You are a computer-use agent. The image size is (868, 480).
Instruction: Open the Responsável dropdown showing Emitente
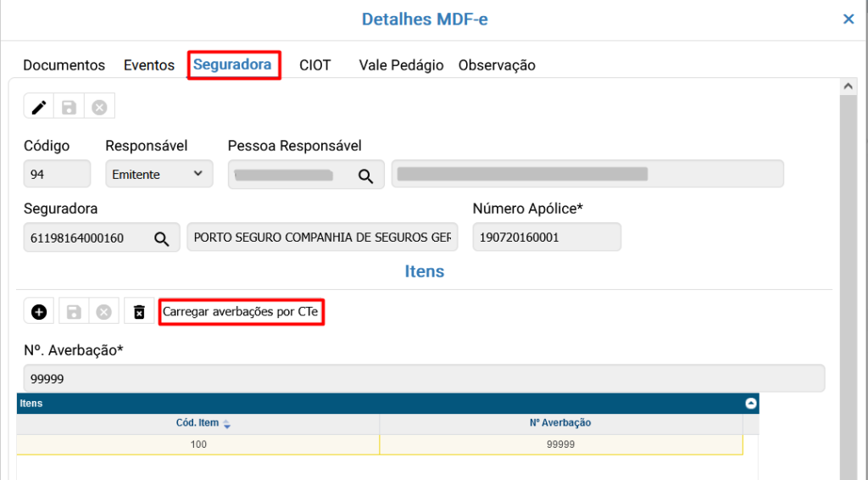point(159,174)
